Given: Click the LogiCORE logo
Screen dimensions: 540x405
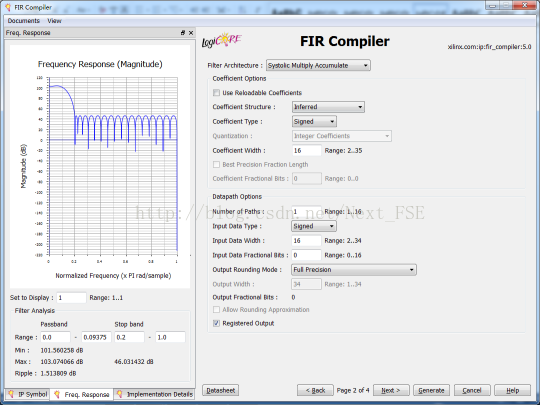Looking at the screenshot, I should (221, 40).
